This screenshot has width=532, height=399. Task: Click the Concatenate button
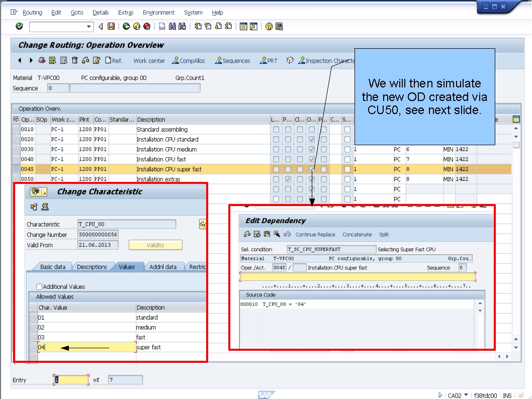(x=357, y=235)
